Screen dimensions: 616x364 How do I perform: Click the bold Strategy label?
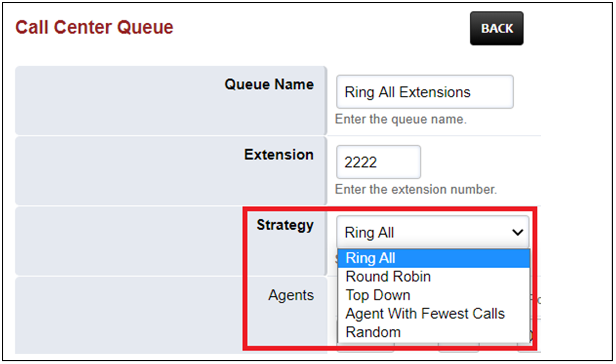[285, 225]
